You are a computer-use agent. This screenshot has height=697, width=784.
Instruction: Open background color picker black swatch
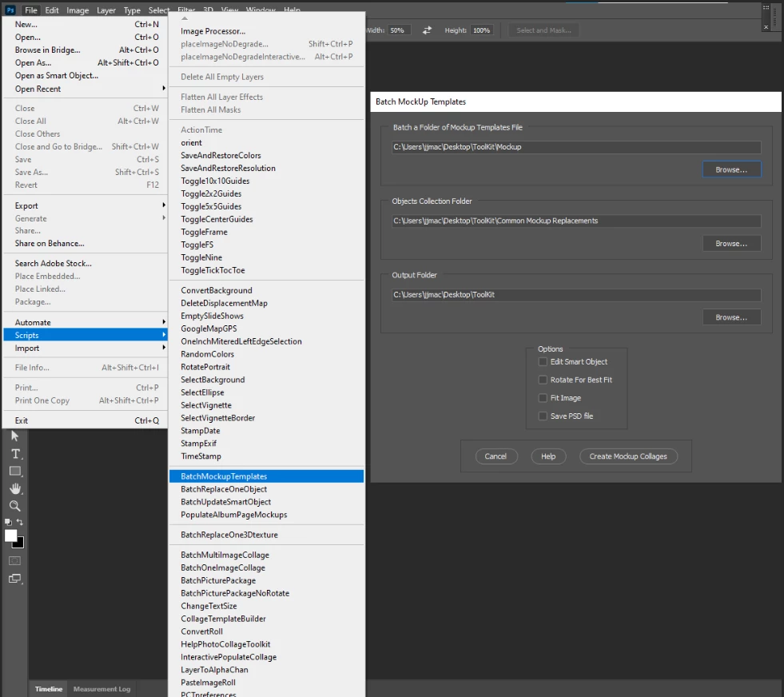tap(20, 544)
